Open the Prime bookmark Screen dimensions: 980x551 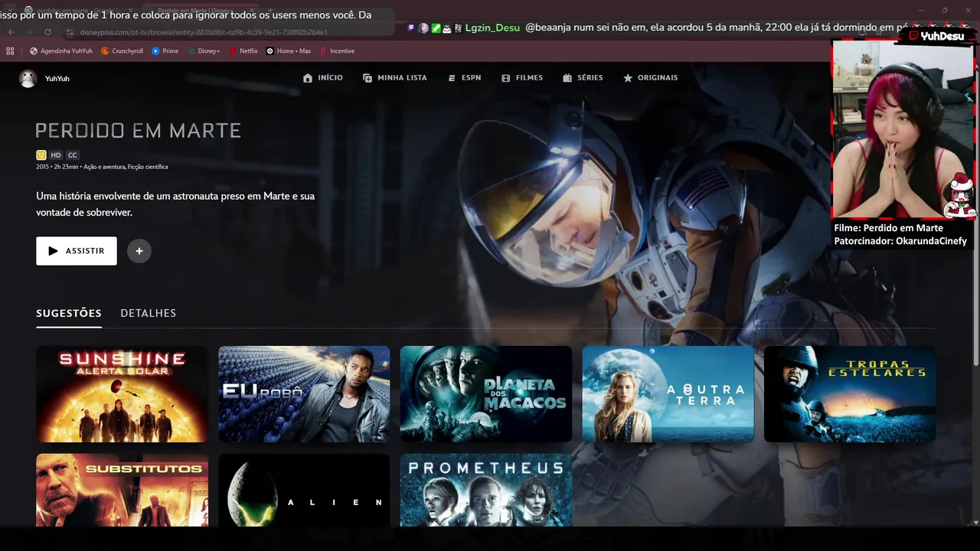pyautogui.click(x=165, y=51)
